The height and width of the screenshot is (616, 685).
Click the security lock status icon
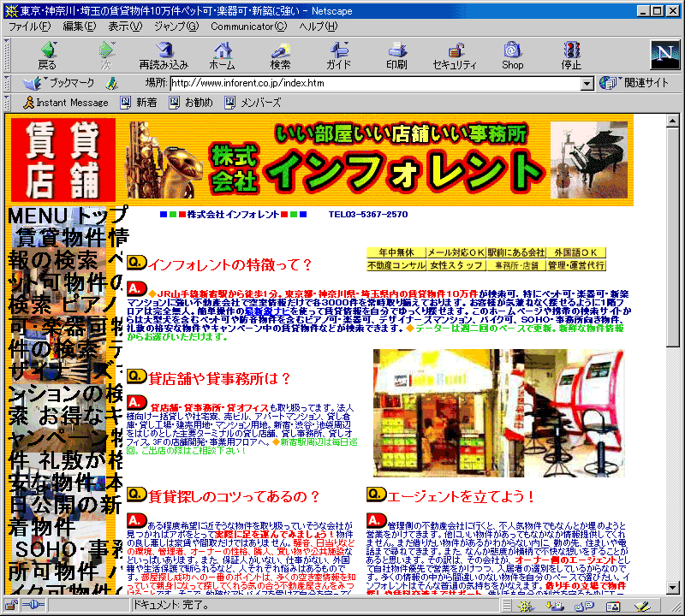pos(11,605)
